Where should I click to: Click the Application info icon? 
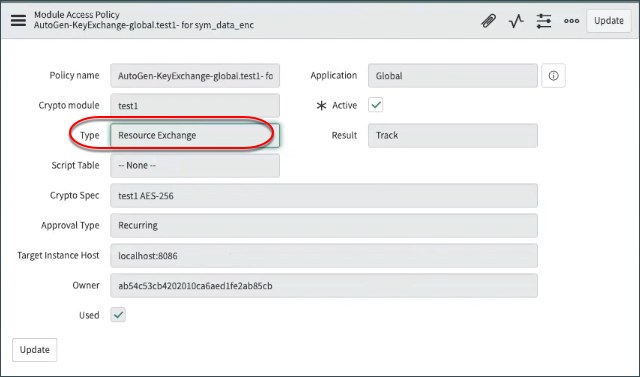point(553,75)
